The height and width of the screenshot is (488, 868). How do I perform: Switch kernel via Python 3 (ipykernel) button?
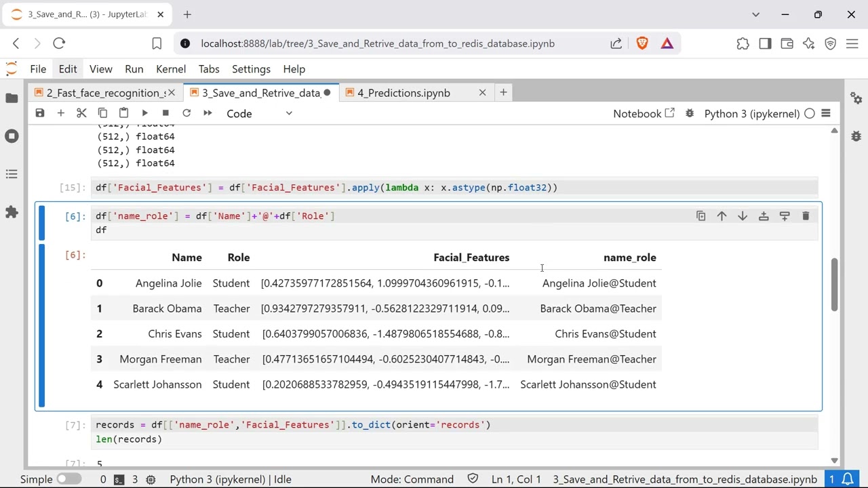pyautogui.click(x=751, y=113)
